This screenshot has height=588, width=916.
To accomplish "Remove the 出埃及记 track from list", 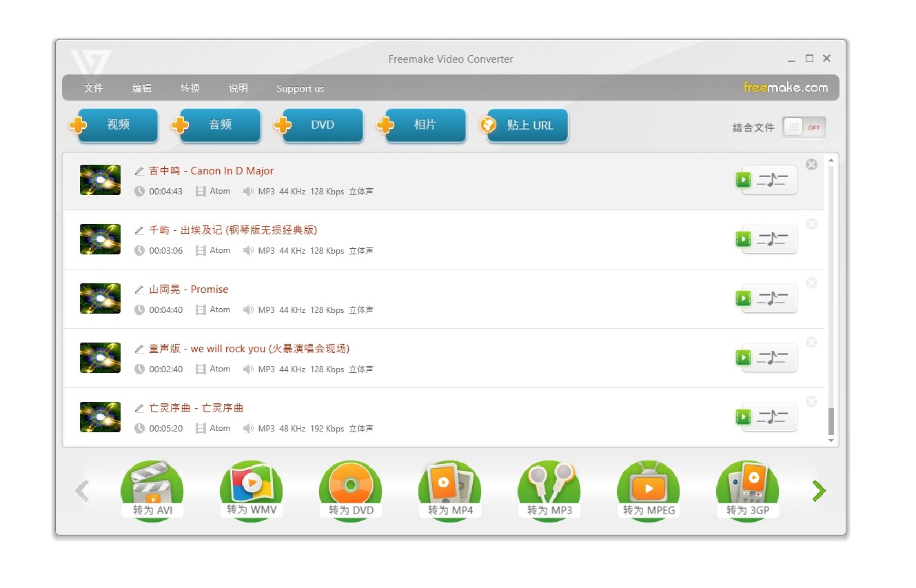I will point(812,223).
